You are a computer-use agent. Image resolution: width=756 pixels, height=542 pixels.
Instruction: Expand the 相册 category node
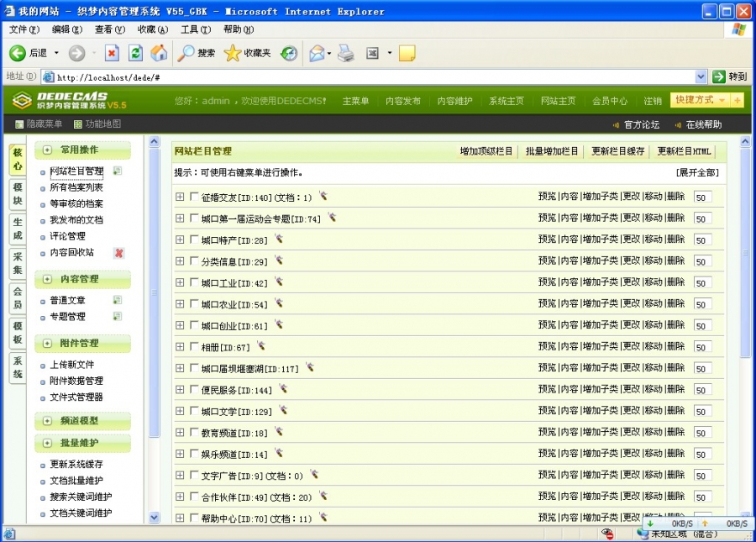point(179,346)
